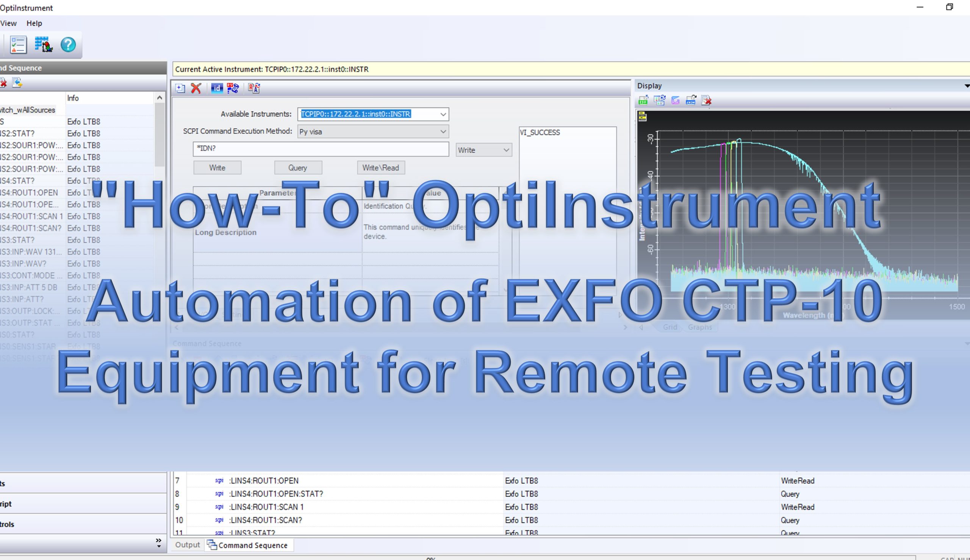Open the View menu
The width and height of the screenshot is (970, 560).
[8, 23]
